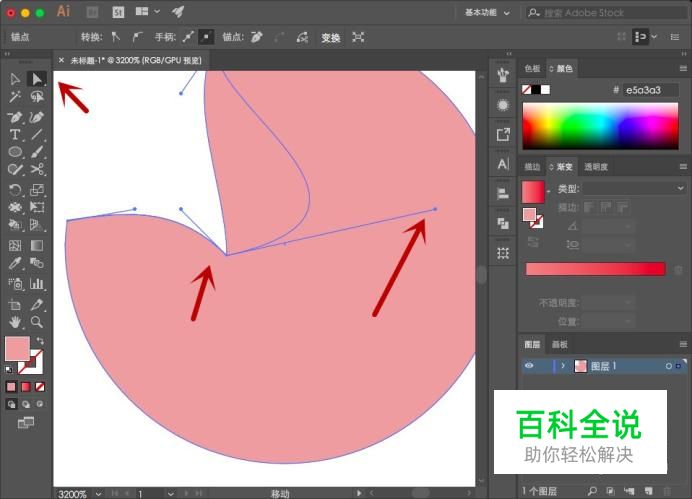Select the Ellipse tool
The width and height of the screenshot is (692, 499).
click(x=15, y=152)
